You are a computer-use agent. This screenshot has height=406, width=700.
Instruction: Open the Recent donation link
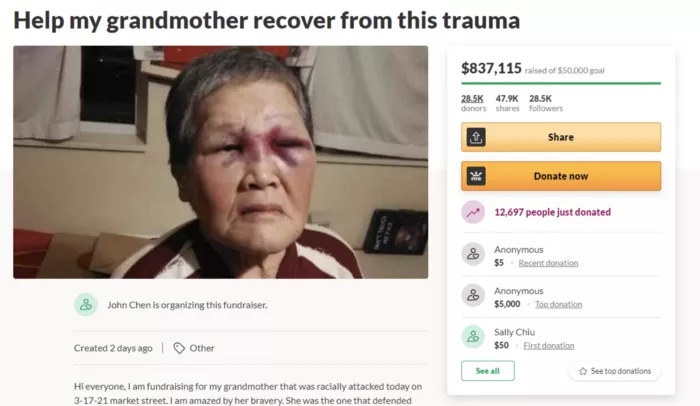coord(548,263)
